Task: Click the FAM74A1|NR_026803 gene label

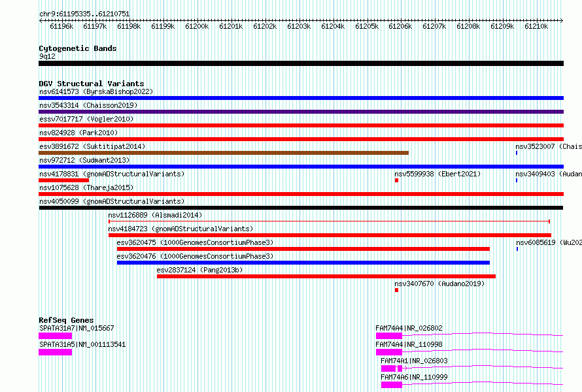Action: pos(414,361)
